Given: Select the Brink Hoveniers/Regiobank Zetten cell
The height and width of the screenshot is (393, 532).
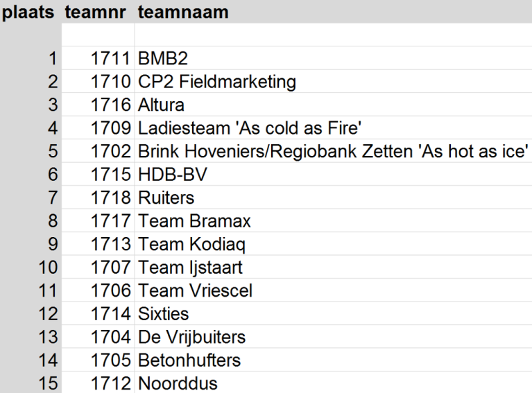Looking at the screenshot, I should (333, 152).
